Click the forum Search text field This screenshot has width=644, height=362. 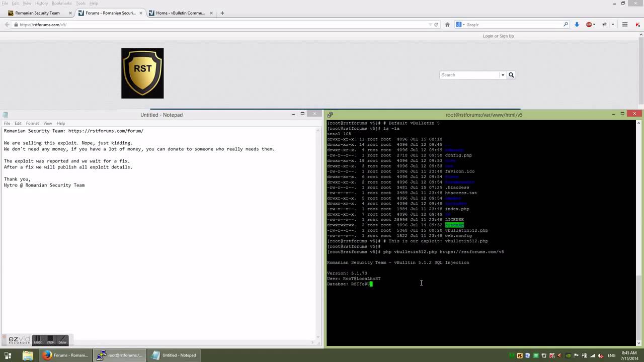(x=470, y=75)
